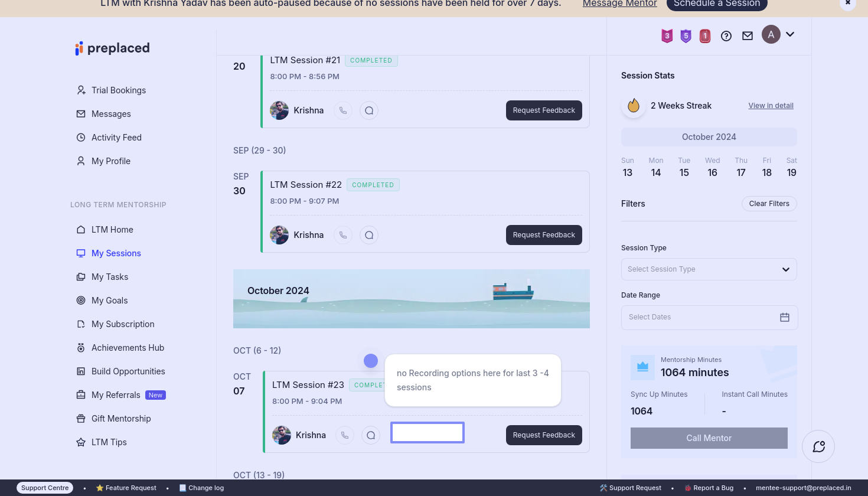The image size is (868, 496).
Task: Select Wed 16 in the week calendar
Action: click(712, 172)
